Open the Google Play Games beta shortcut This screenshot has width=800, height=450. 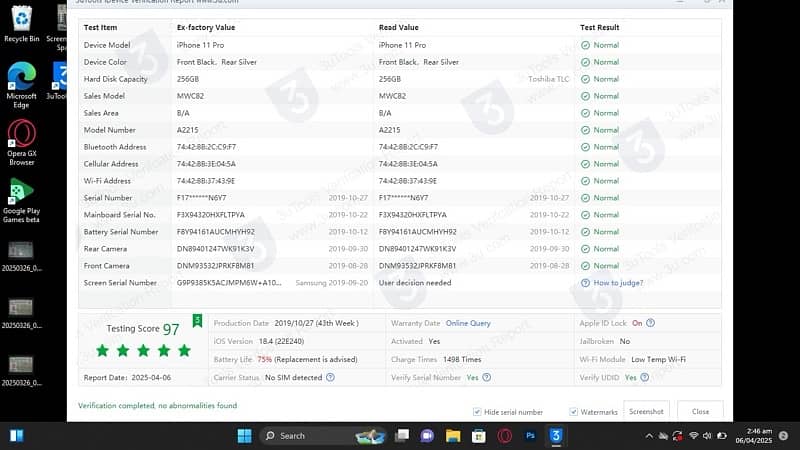pyautogui.click(x=21, y=200)
